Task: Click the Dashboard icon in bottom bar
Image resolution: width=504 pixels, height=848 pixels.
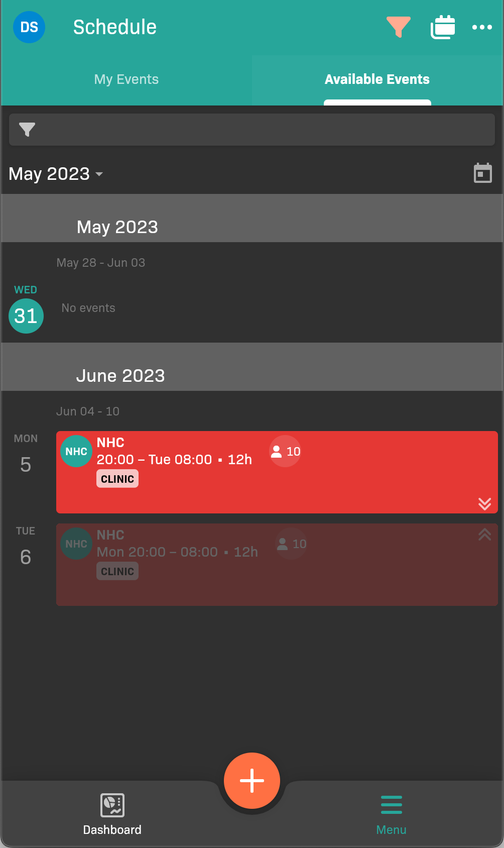Action: [112, 805]
